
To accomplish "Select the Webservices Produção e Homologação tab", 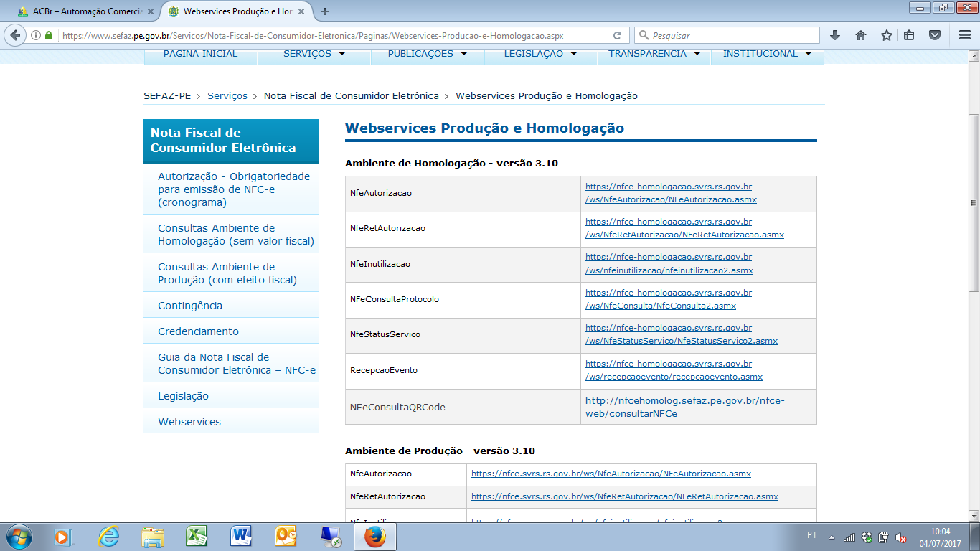I will 237,11.
